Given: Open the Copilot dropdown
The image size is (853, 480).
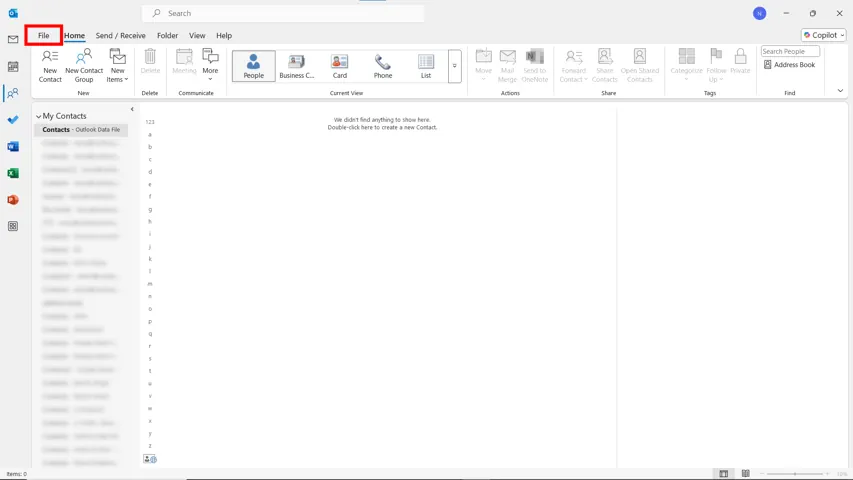Looking at the screenshot, I should tap(824, 35).
